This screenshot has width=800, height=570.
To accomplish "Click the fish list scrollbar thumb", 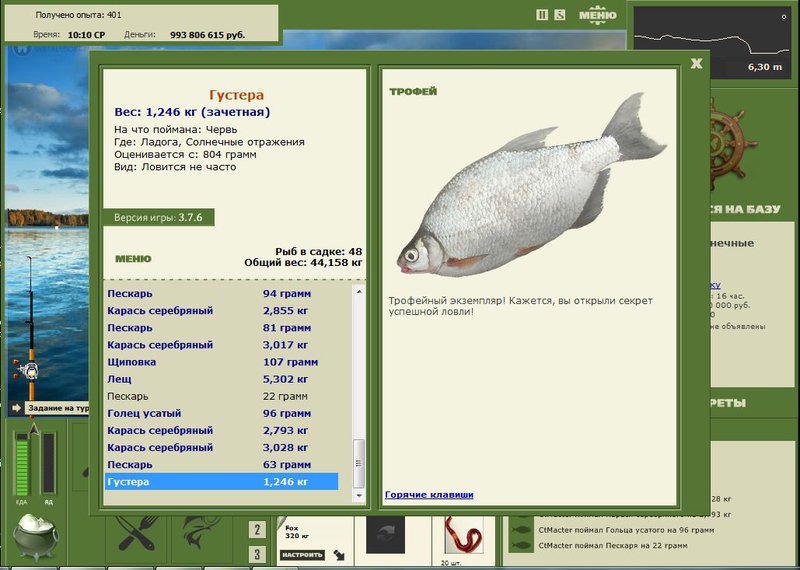I will pyautogui.click(x=359, y=463).
